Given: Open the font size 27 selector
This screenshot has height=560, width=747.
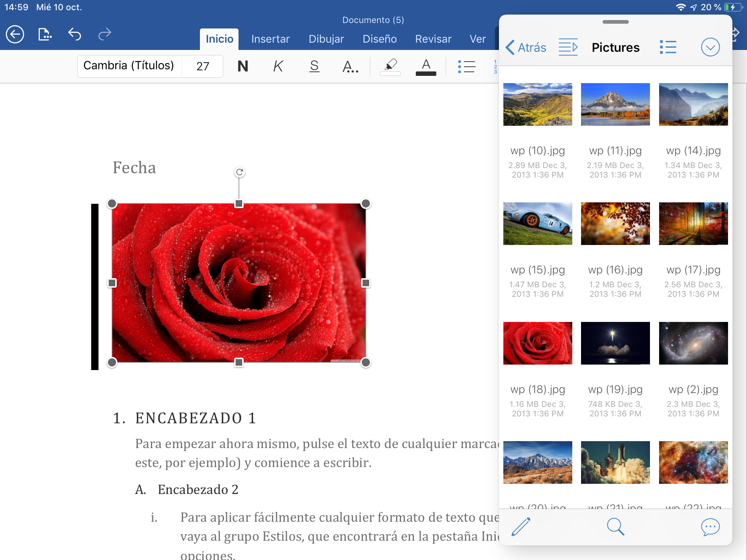Looking at the screenshot, I should [203, 66].
